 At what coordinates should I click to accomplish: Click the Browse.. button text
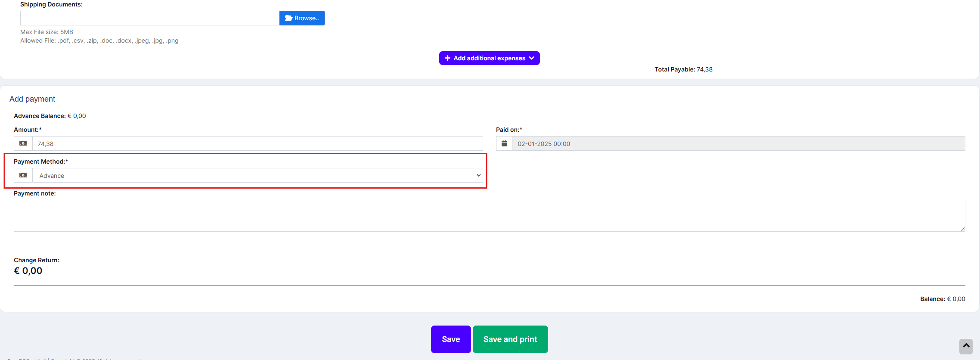(307, 18)
